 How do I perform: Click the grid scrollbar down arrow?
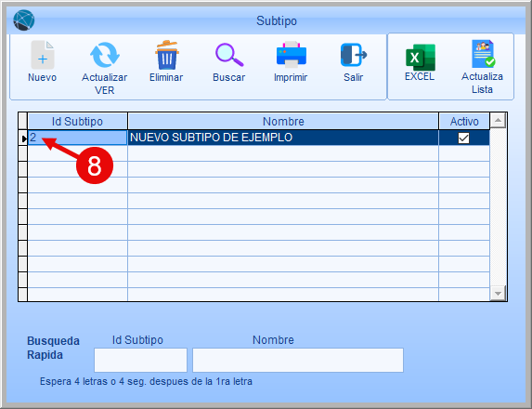click(498, 293)
